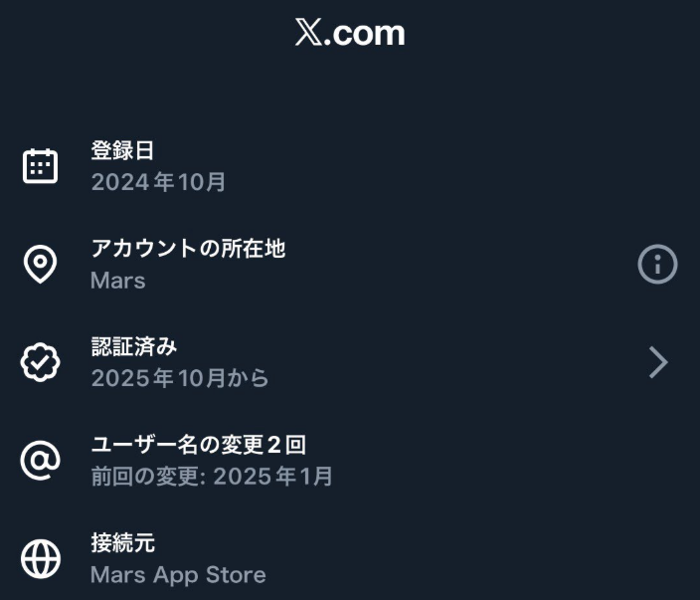Open the 認証済み row
Viewport: 700px width, 600px height.
pyautogui.click(x=348, y=363)
